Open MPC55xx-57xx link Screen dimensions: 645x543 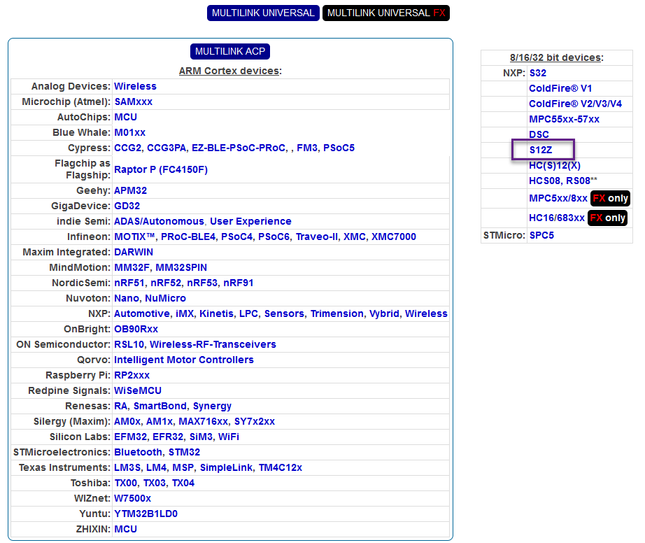(564, 119)
